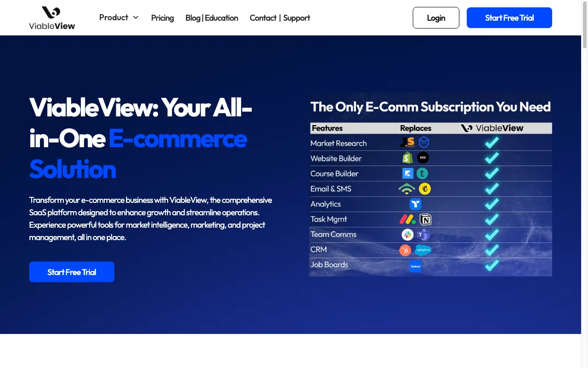Viewport: 588px width, 368px height.
Task: Click the 'Email & SMS' feature label
Action: point(331,189)
